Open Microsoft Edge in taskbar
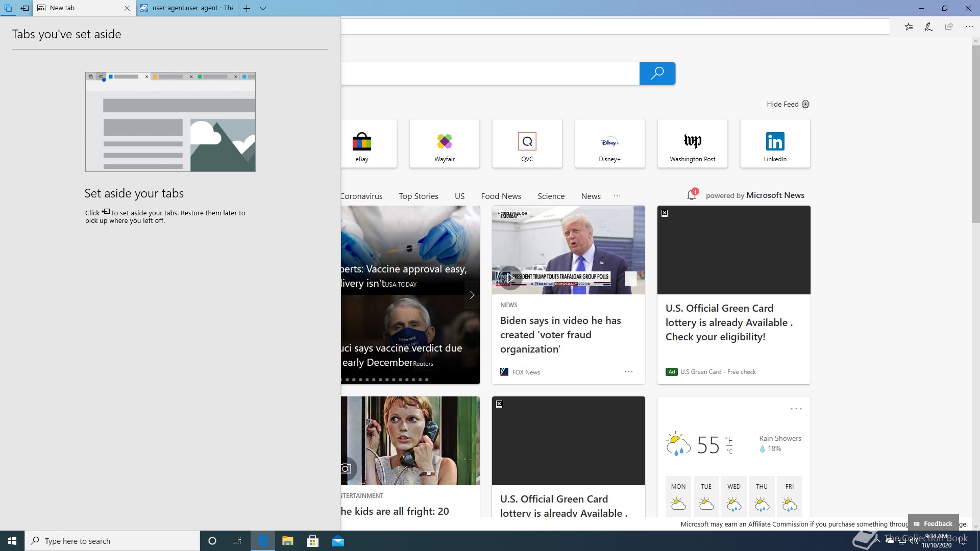Screen dimensions: 980x551 (x=263, y=541)
